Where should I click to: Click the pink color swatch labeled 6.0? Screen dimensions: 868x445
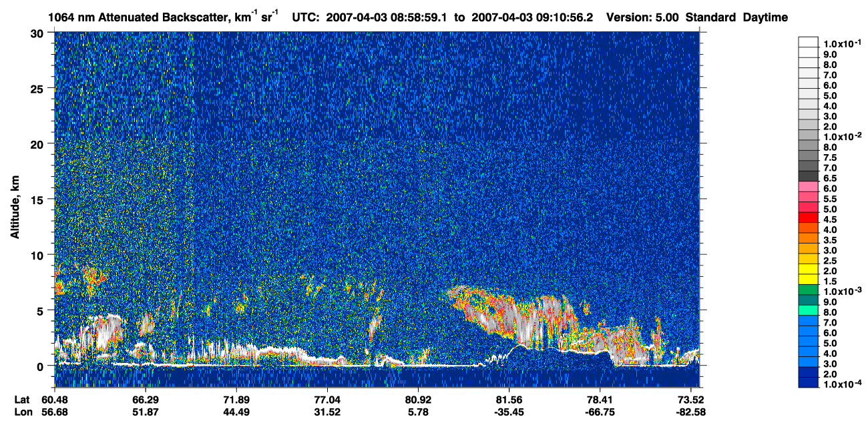click(x=809, y=187)
